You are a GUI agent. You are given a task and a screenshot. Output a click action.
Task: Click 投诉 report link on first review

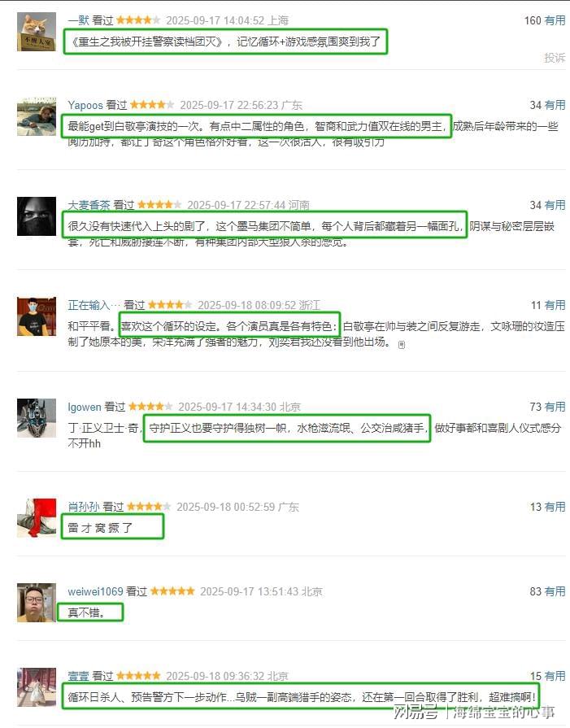point(555,58)
